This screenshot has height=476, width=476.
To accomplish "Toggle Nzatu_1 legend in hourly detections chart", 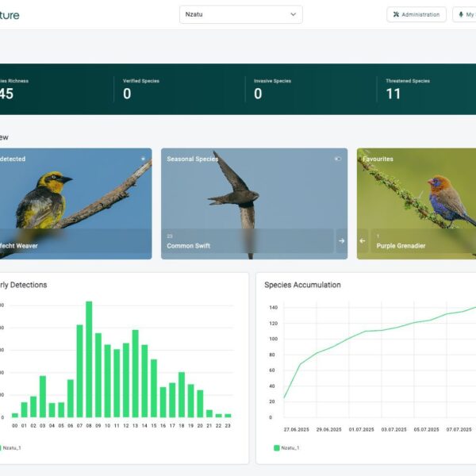I will [x=11, y=448].
